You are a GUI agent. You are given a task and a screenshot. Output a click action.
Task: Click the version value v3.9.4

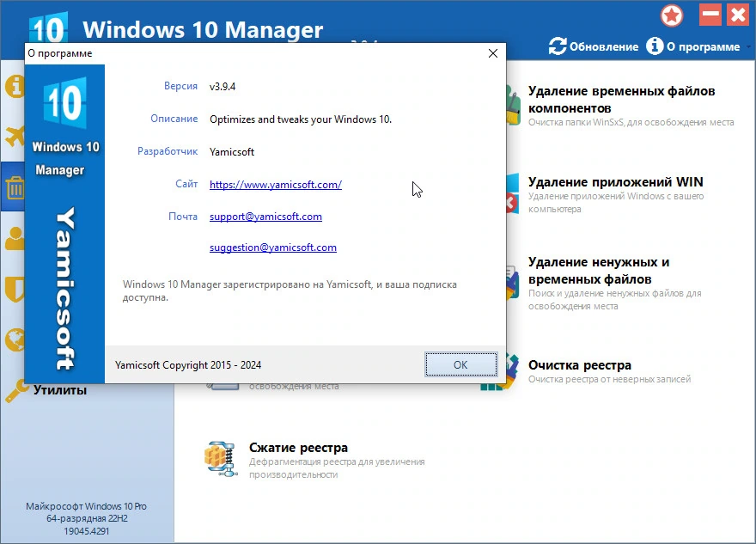click(223, 87)
